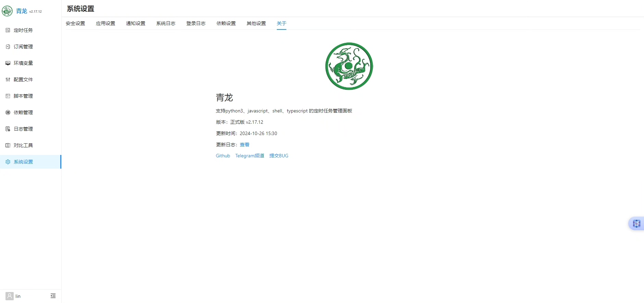Click the user avatar icon beside lin
Screen dimensions: 644x303
pos(10,296)
